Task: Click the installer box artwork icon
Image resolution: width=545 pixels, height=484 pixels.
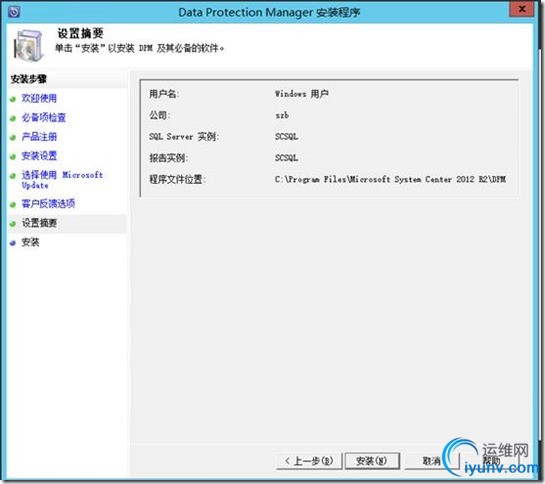Action: [29, 45]
